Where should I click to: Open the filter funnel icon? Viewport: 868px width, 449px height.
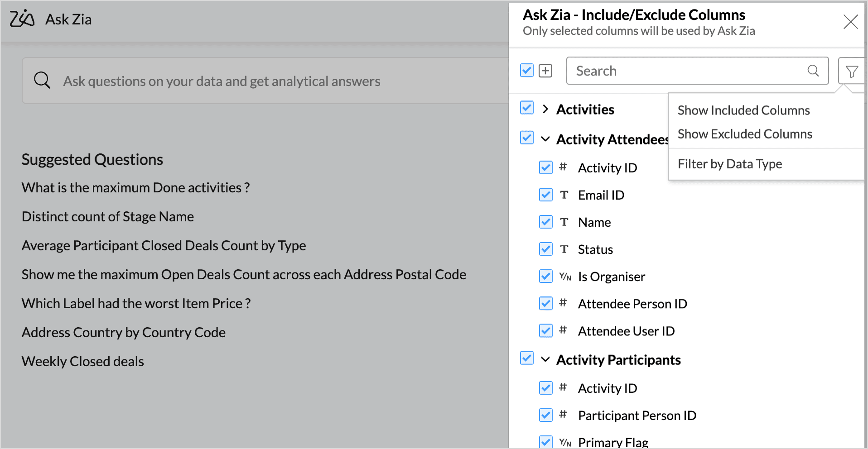(x=852, y=71)
